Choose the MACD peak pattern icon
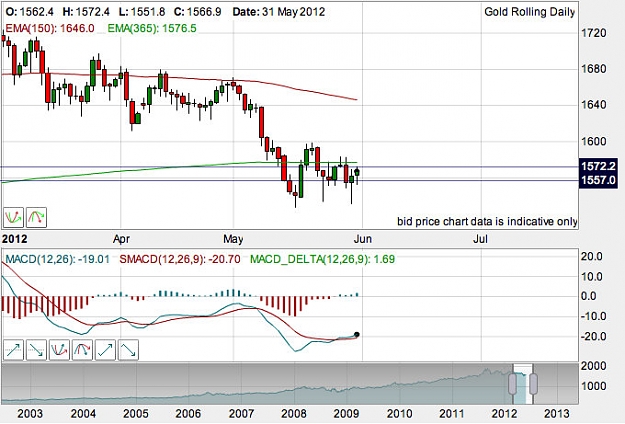The width and height of the screenshot is (625, 424). coord(83,350)
